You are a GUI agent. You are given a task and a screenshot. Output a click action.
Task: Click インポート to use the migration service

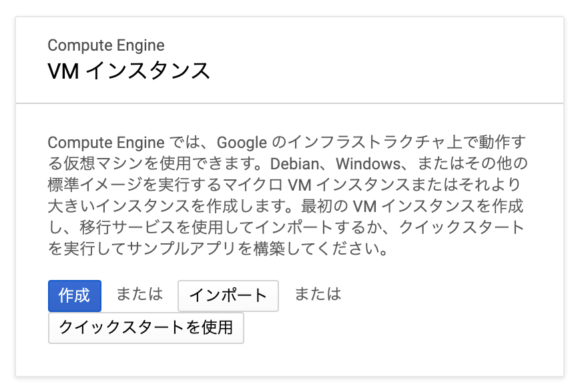coord(228,295)
